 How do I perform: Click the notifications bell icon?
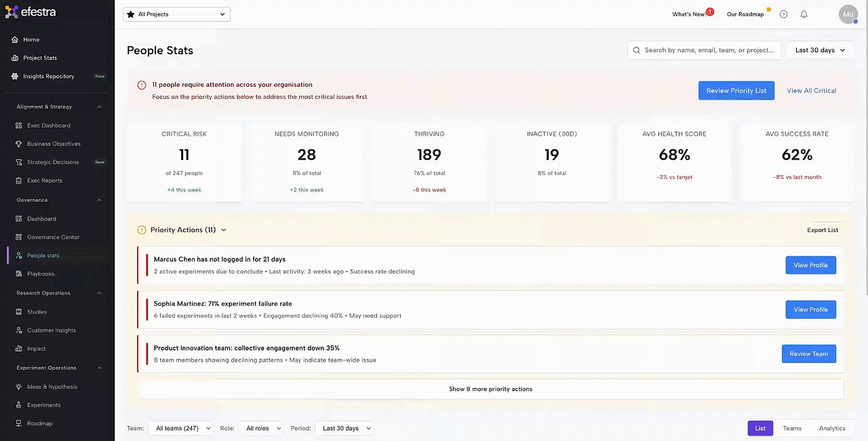point(804,14)
